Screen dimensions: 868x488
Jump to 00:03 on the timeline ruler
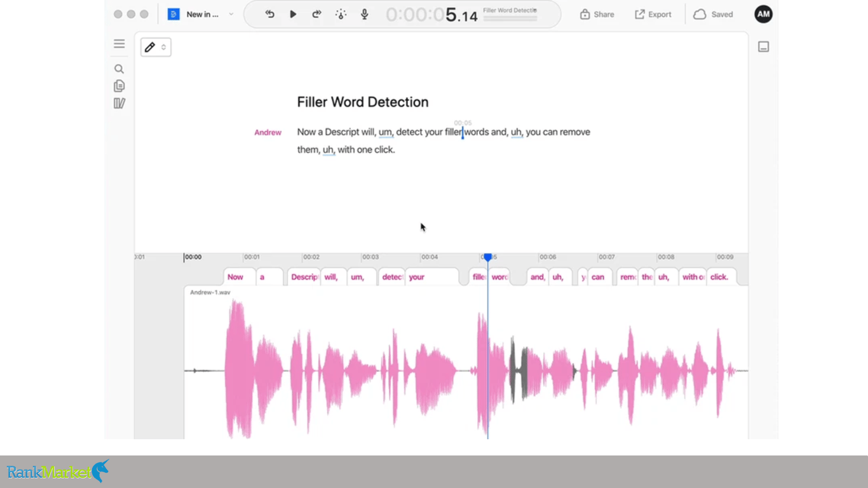(370, 257)
